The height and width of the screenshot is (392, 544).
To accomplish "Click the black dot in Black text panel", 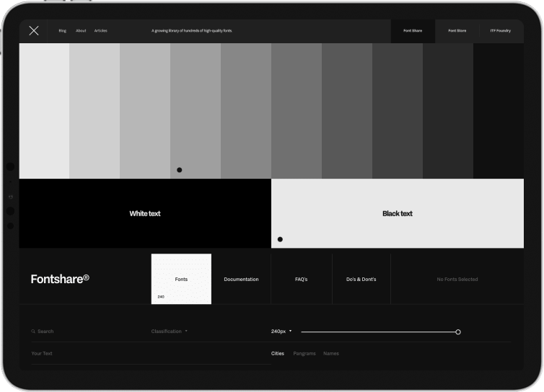I will point(280,239).
